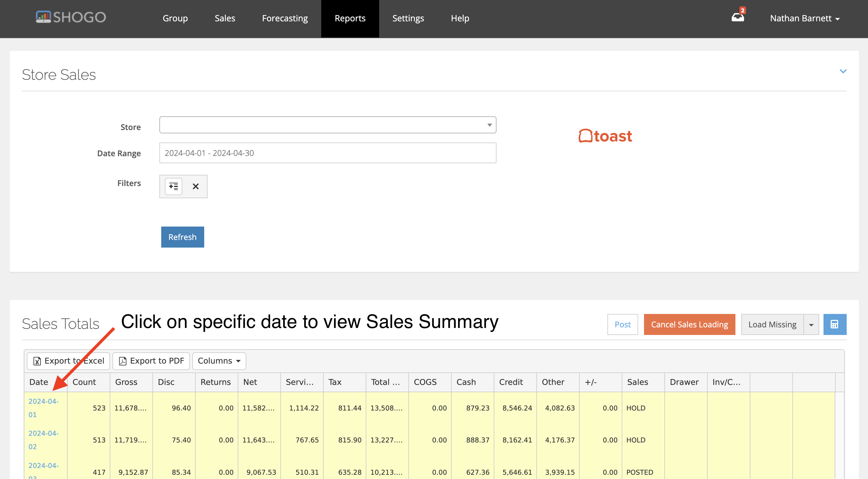This screenshot has height=479, width=868.
Task: Click the Export to PDF document icon
Action: click(x=123, y=361)
